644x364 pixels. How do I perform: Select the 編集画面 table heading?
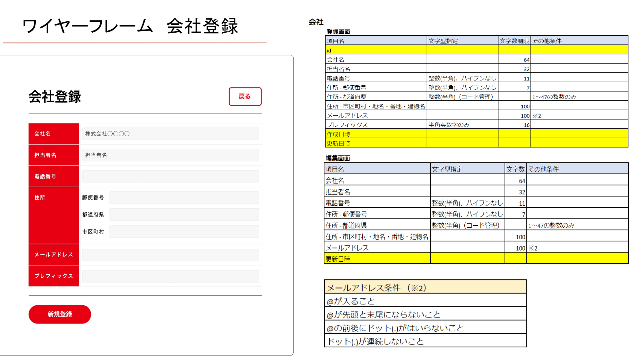click(x=337, y=158)
